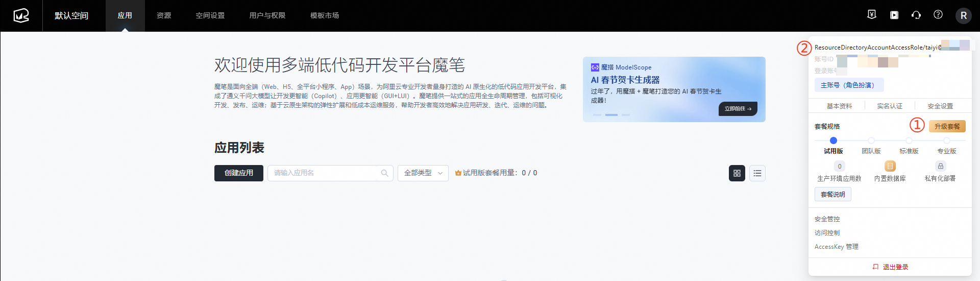Click the 私有化部署 label
The height and width of the screenshot is (281, 980).
940,179
